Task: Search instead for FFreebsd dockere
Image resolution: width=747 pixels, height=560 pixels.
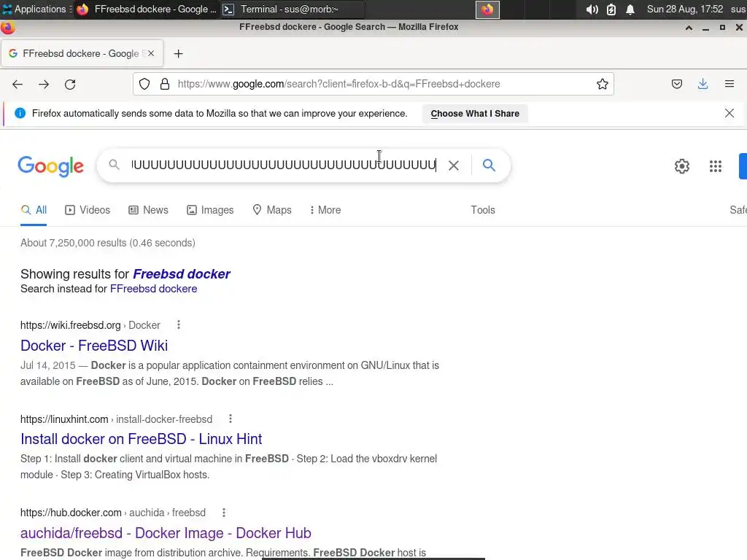Action: coord(153,289)
